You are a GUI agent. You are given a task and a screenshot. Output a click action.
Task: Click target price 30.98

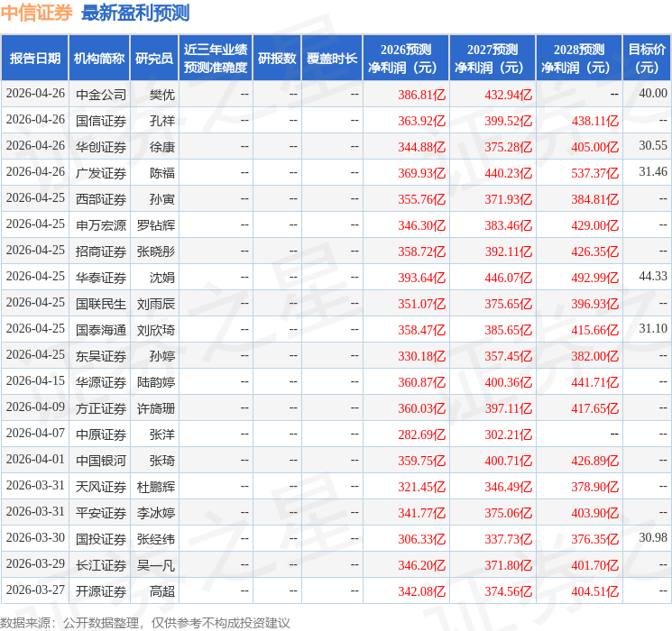click(x=653, y=537)
